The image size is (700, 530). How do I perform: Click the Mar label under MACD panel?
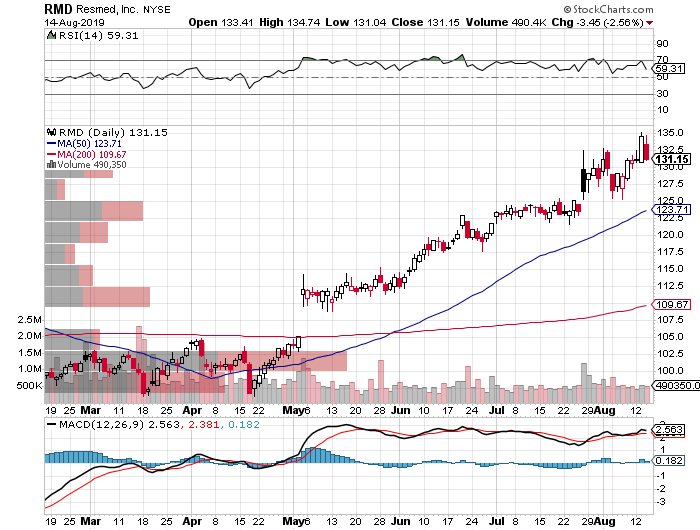tap(91, 521)
